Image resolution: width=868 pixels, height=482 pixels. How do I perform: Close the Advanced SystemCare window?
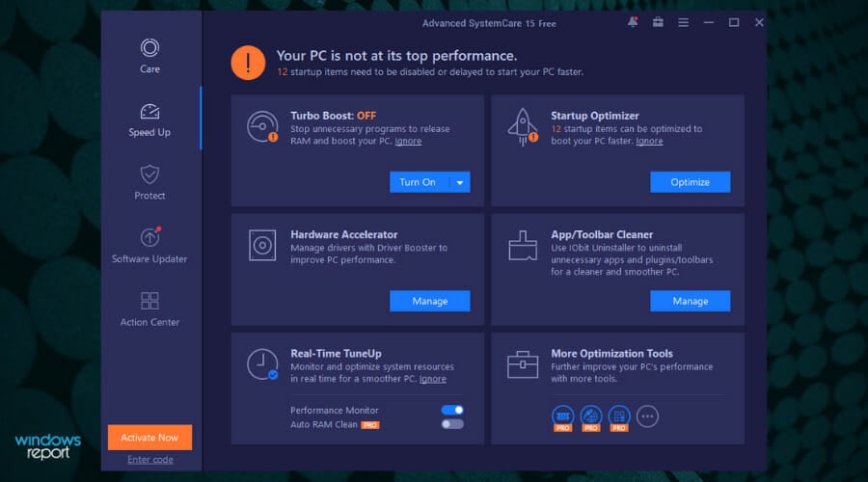[759, 22]
